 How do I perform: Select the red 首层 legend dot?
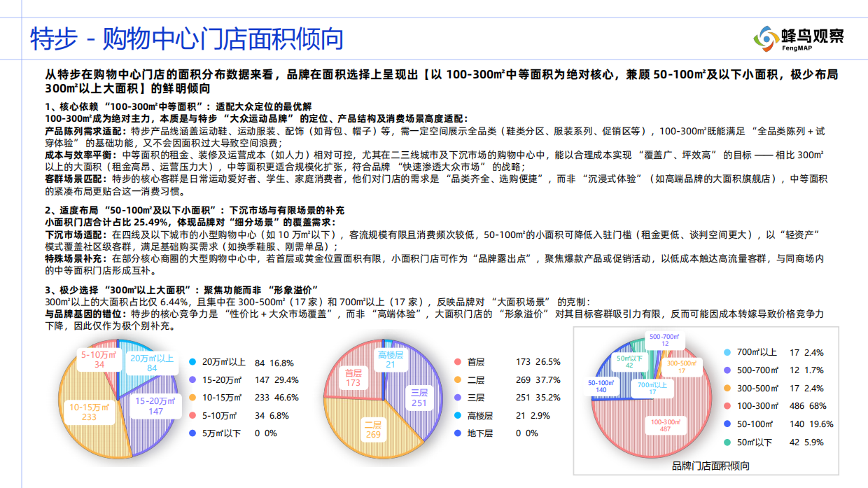point(458,363)
